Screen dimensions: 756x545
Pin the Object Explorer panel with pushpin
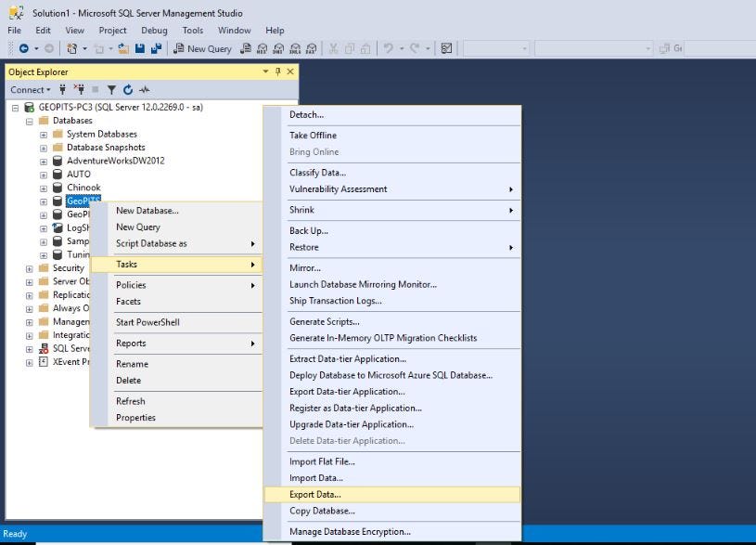click(277, 71)
